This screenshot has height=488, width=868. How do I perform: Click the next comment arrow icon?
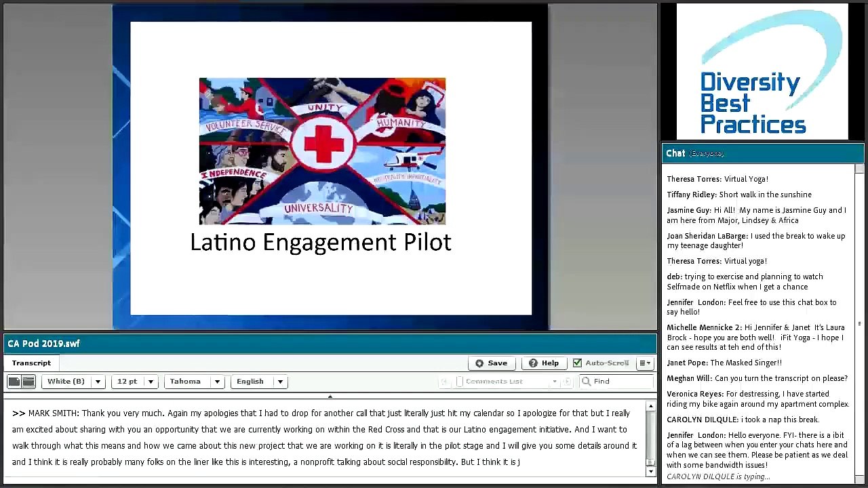[567, 382]
